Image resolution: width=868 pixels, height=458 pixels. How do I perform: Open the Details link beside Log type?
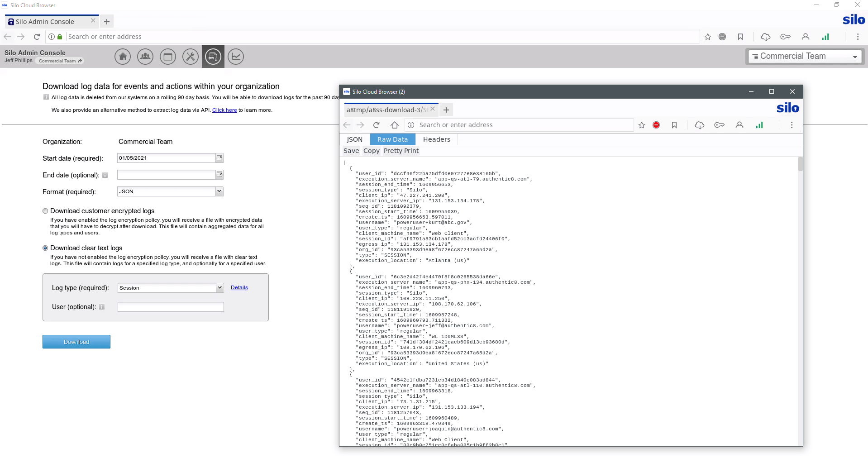click(x=239, y=287)
